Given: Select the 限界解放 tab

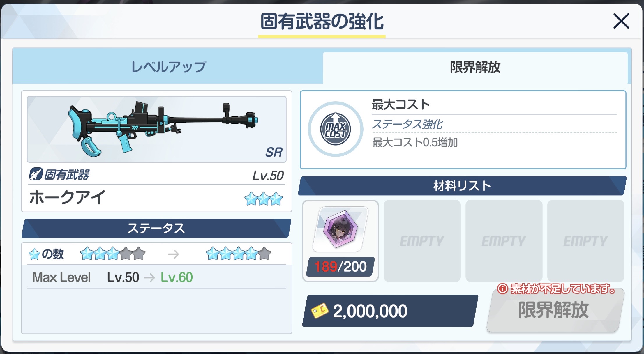Looking at the screenshot, I should click(475, 68).
